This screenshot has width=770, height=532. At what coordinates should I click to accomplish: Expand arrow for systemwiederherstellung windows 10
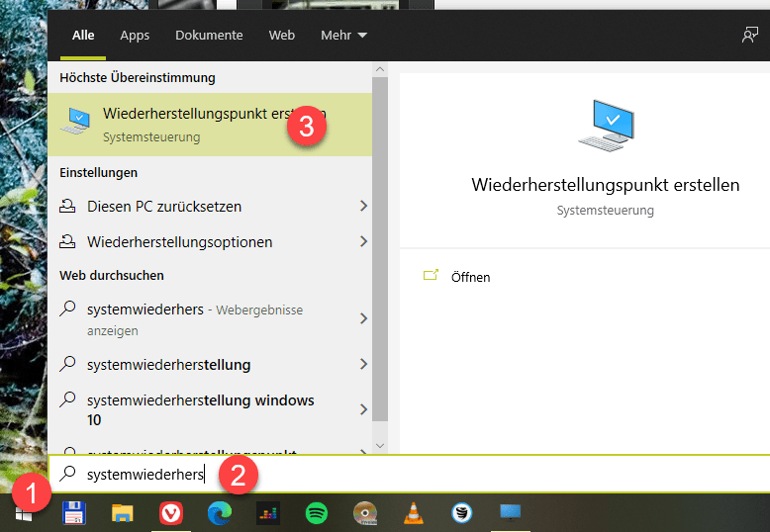pos(363,409)
